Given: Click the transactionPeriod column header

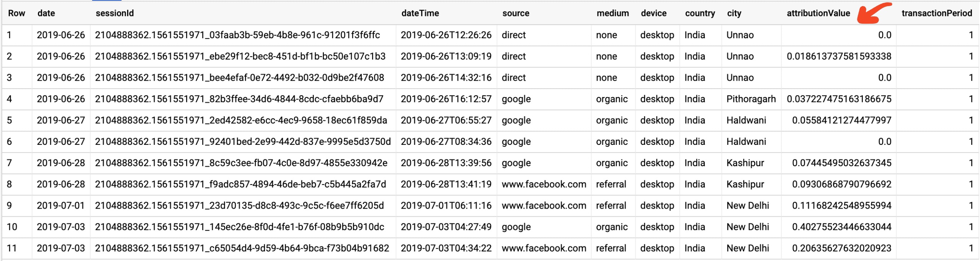Looking at the screenshot, I should click(936, 13).
